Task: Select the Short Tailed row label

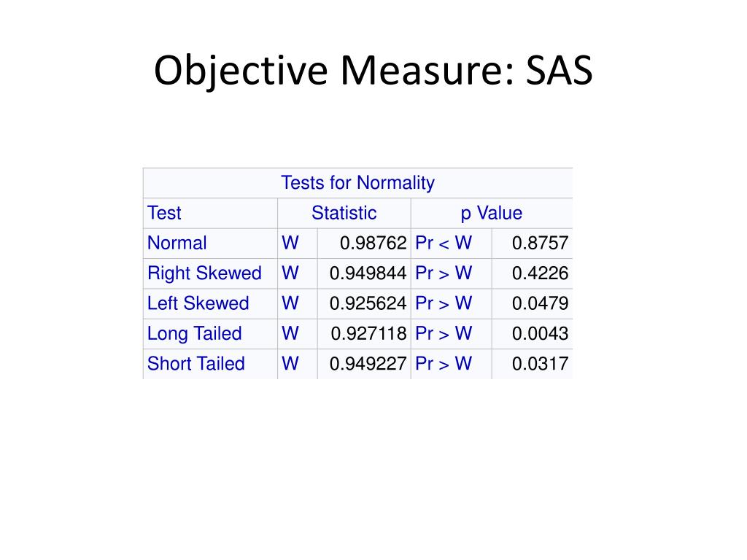Action: click(196, 363)
